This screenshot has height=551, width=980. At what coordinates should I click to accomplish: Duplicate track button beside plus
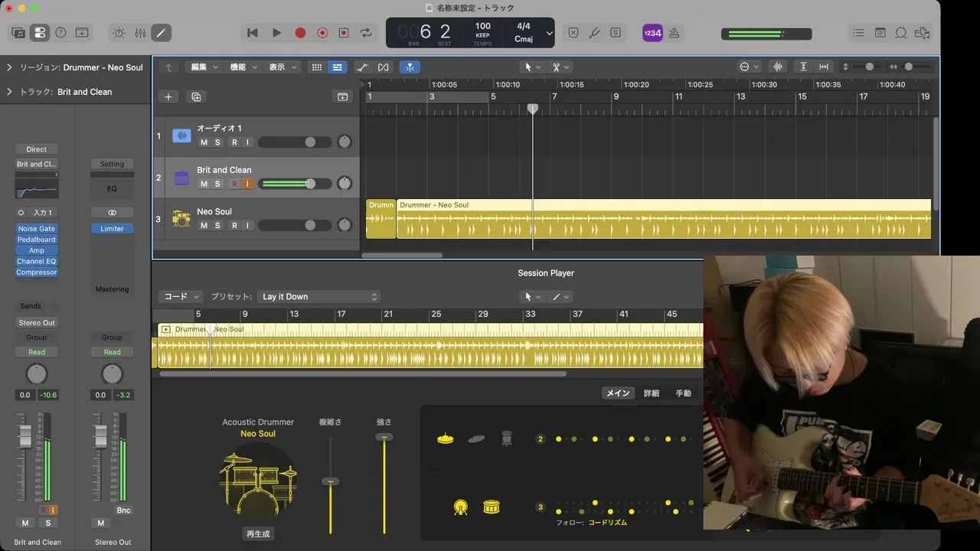point(196,96)
